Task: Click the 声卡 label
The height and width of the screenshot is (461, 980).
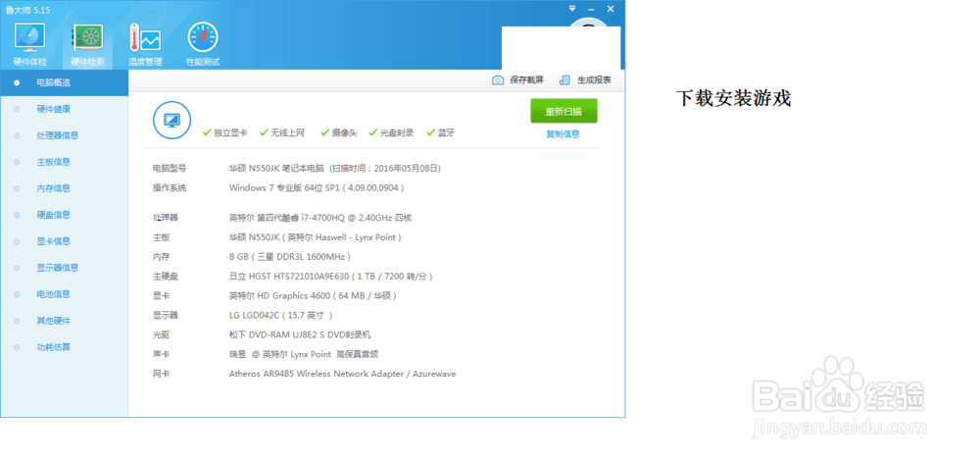Action: 162,354
